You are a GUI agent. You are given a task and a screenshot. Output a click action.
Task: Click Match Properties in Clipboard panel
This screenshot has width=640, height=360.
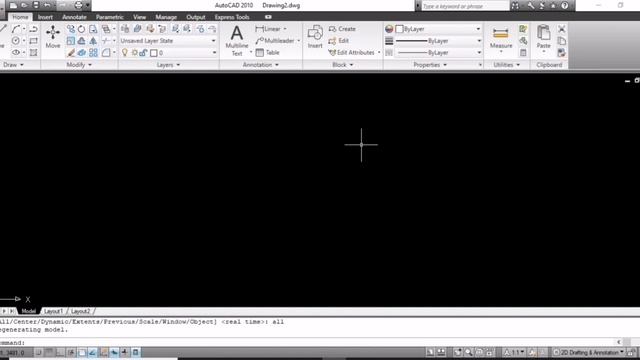[562, 53]
